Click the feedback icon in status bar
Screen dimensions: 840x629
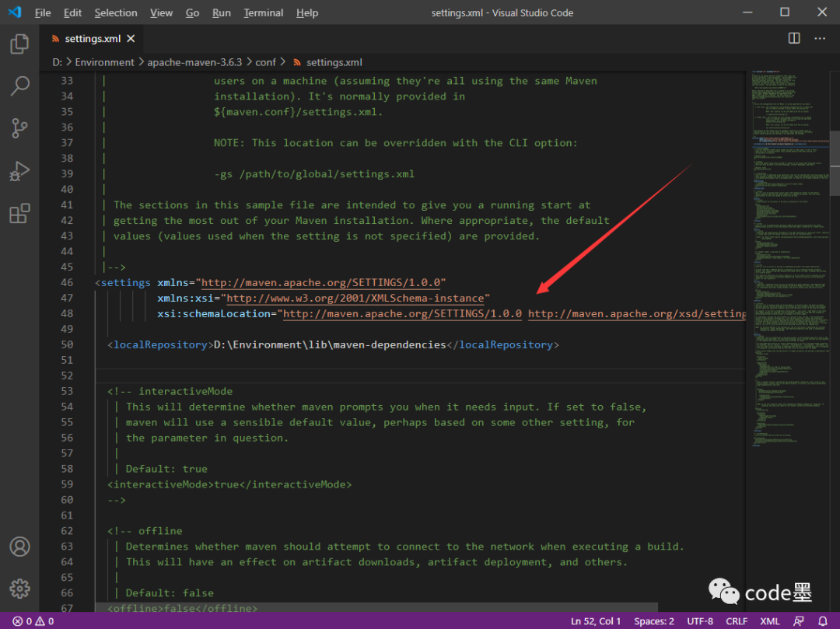click(798, 621)
